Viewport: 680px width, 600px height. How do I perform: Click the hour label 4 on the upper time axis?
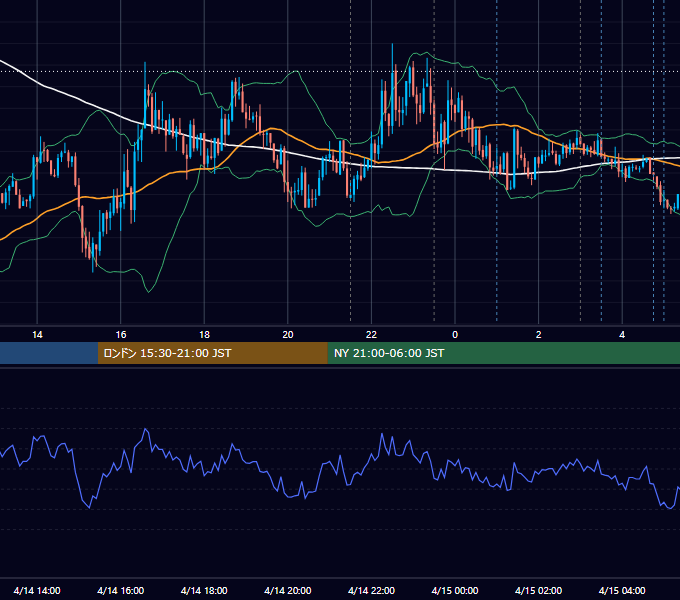(x=622, y=335)
